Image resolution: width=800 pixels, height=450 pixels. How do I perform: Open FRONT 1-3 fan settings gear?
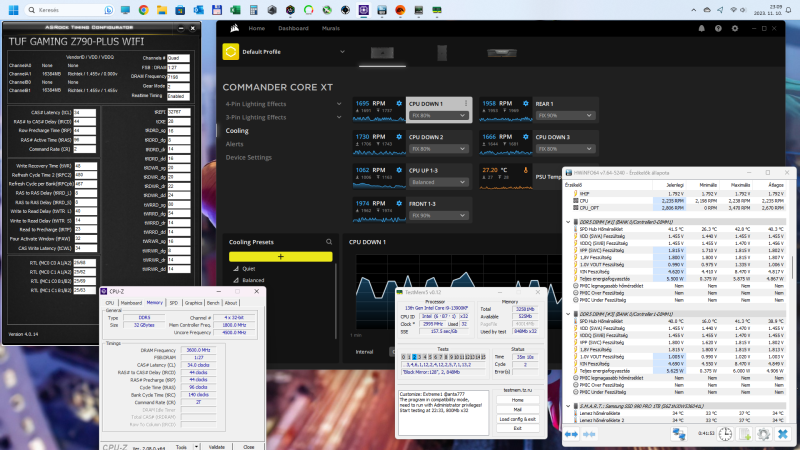point(399,203)
